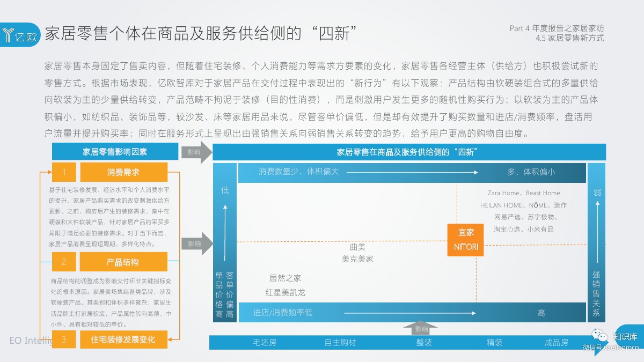Click the 产品结构 orange label
Image resolution: width=644 pixels, height=362 pixels.
pos(123,262)
